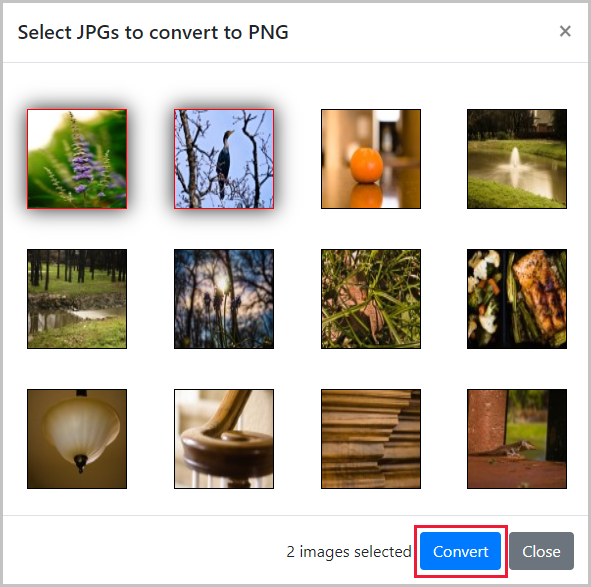The image size is (591, 587).
Task: Click the fountain spray in pond thumbnail
Action: pos(515,156)
